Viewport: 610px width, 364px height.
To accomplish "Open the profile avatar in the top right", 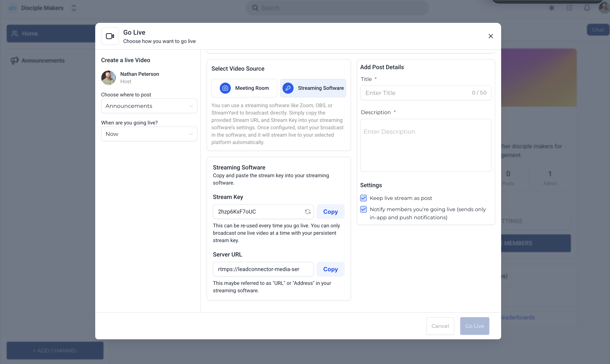I will click(604, 8).
